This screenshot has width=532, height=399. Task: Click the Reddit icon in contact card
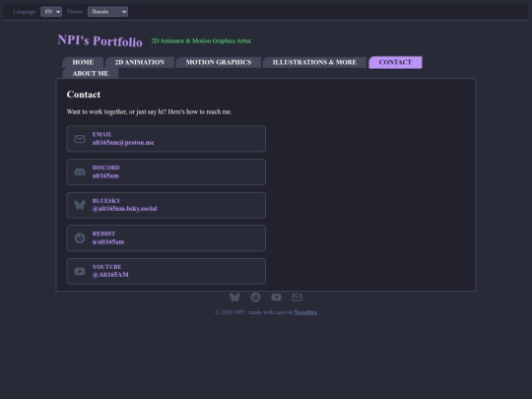click(x=80, y=237)
